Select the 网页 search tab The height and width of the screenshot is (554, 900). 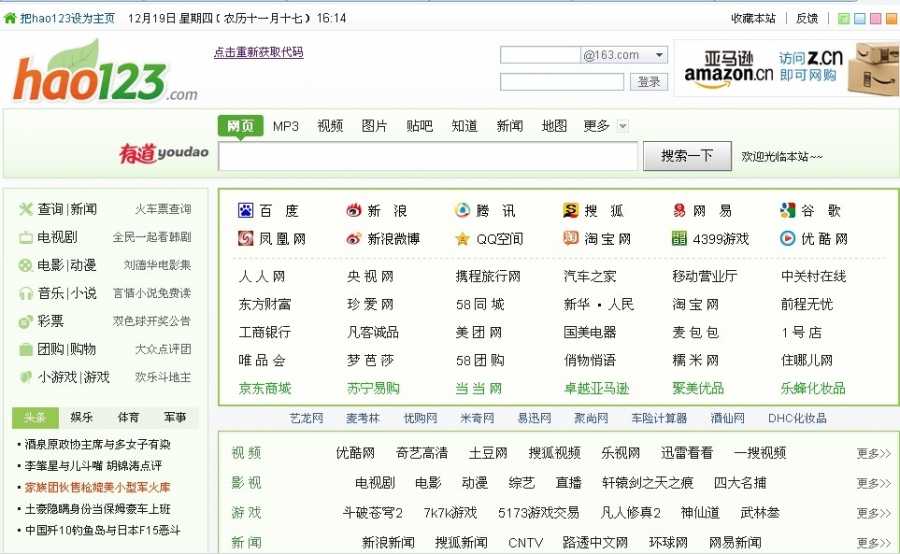(240, 126)
